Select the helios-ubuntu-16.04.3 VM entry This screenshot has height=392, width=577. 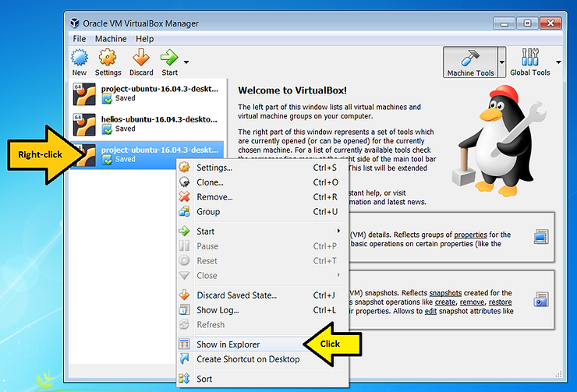147,124
